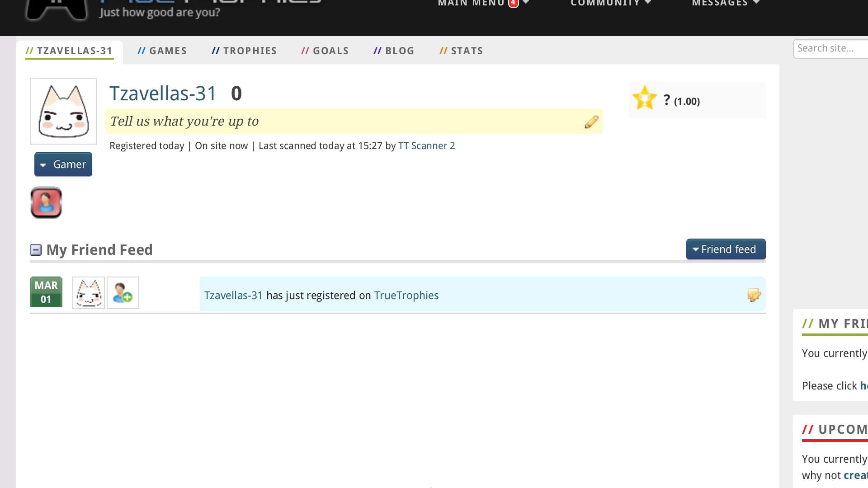This screenshot has width=868, height=488.
Task: Open the Stats tab
Action: (x=461, y=51)
